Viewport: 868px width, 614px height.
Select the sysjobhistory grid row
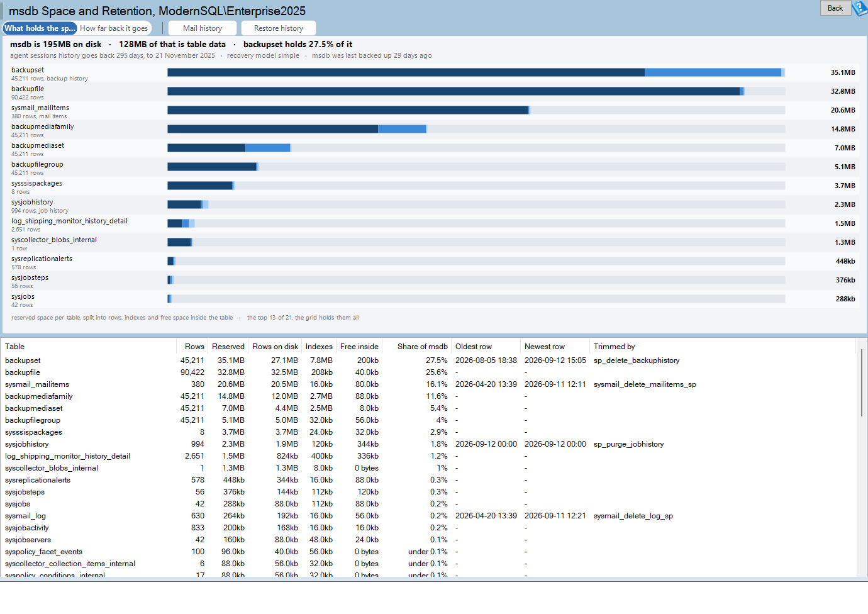pyautogui.click(x=429, y=444)
